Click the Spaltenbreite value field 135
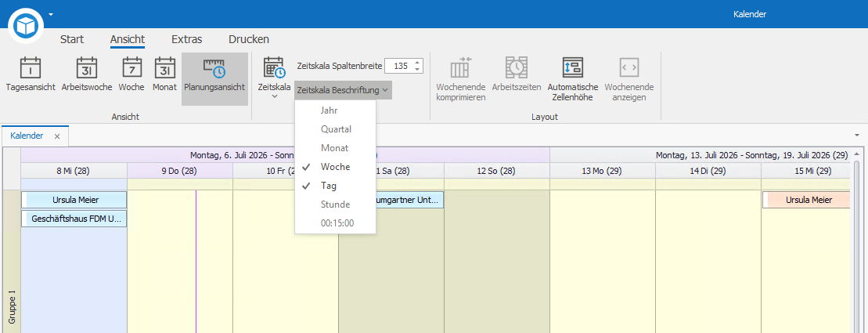This screenshot has width=868, height=333. [x=398, y=66]
